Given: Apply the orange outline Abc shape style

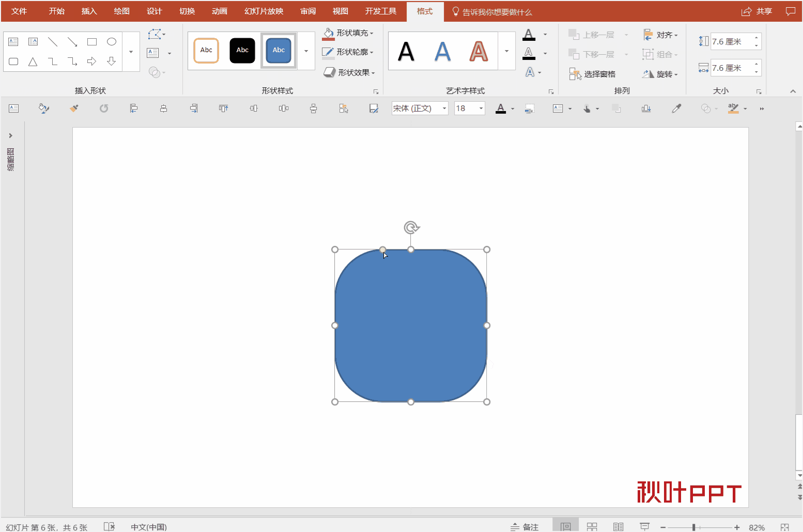Looking at the screenshot, I should pos(206,51).
